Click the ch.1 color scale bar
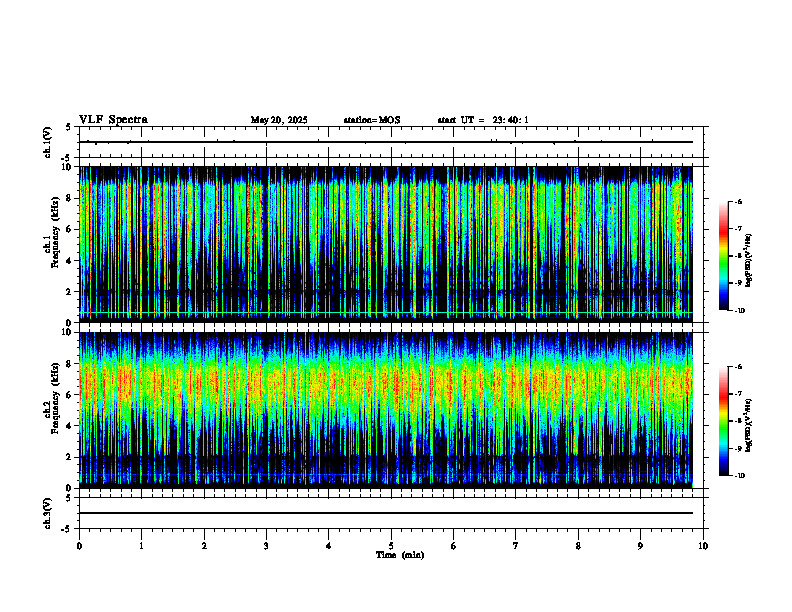Viewport: 792px width, 612px height. (x=723, y=256)
